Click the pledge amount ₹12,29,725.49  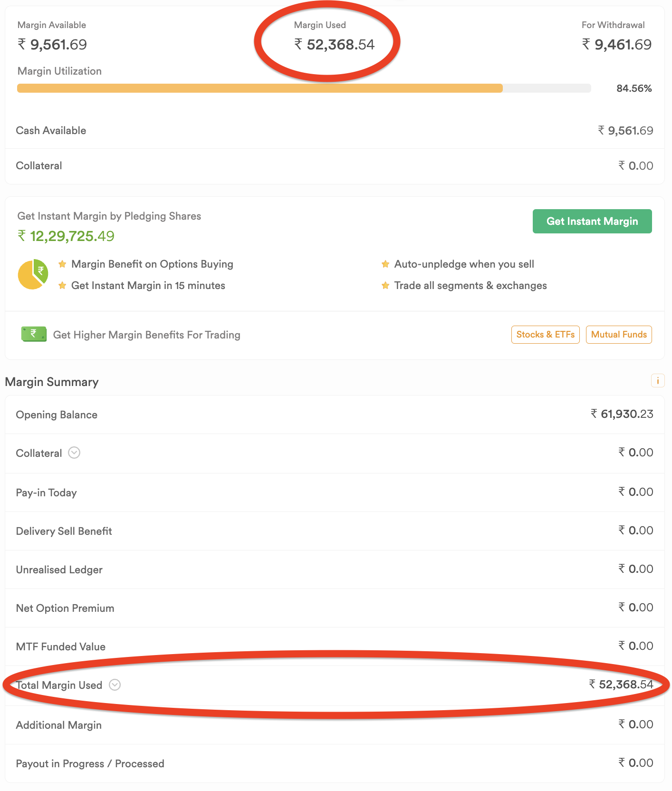(66, 236)
